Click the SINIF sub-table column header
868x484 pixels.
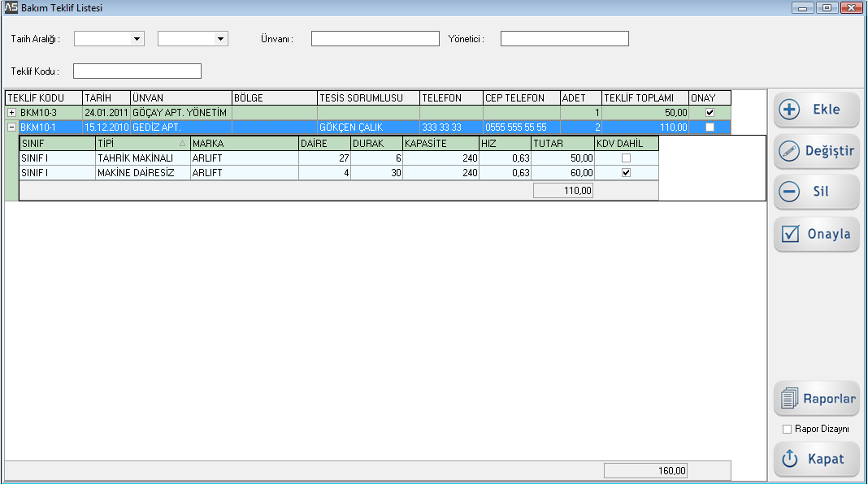[58, 143]
